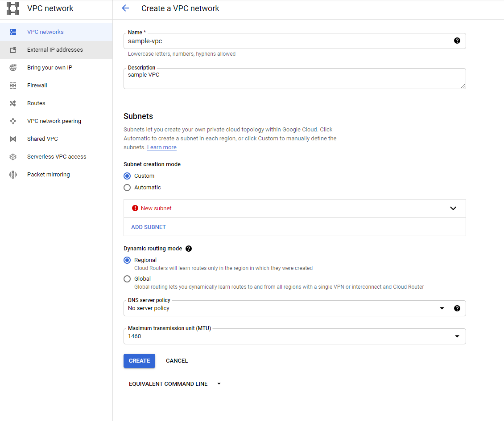Select Regional dynamic routing mode

(127, 260)
